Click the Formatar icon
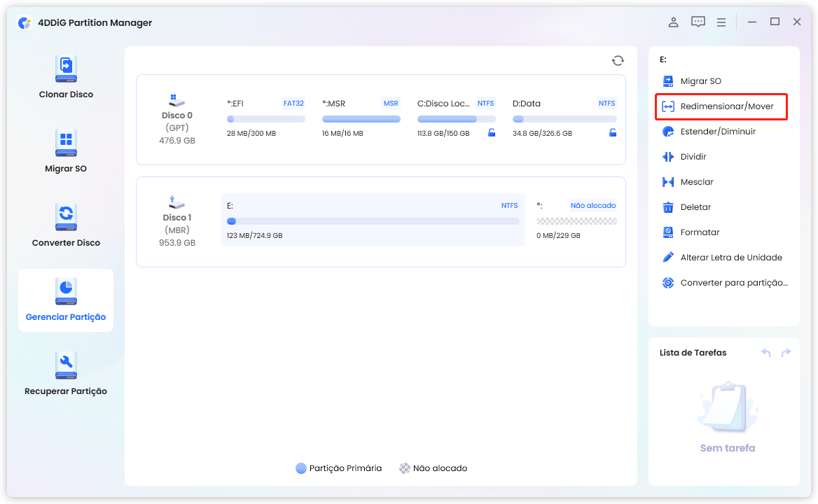Image resolution: width=818 pixels, height=504 pixels. coord(668,232)
